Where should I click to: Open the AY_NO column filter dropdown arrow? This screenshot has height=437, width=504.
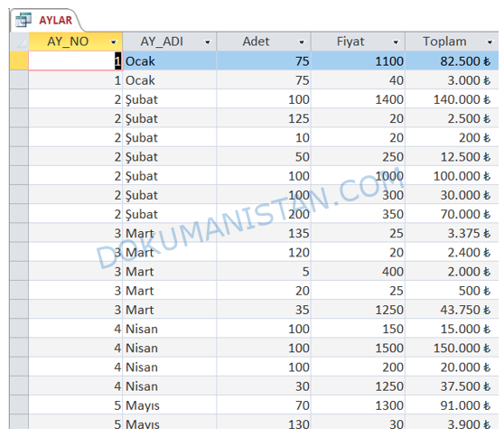pyautogui.click(x=113, y=42)
